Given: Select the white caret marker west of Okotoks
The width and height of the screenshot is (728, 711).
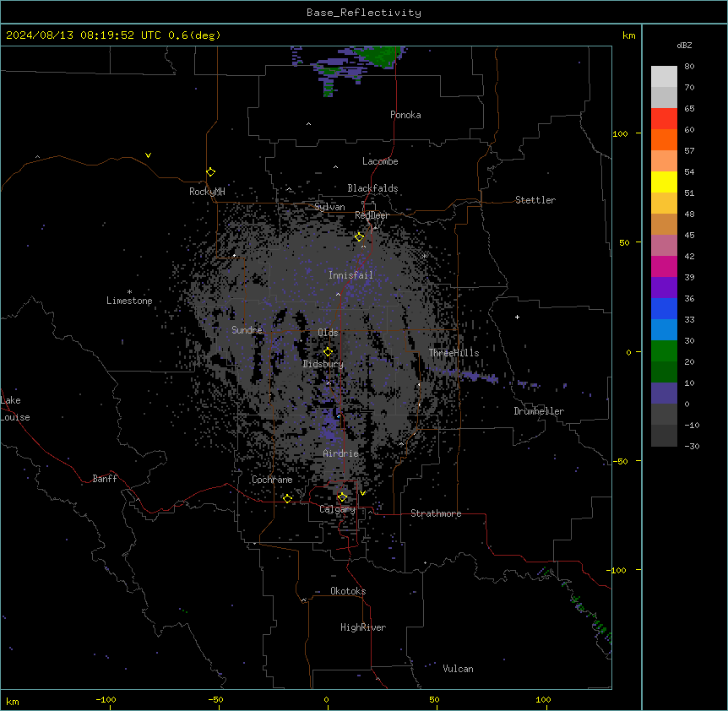Looking at the screenshot, I should pyautogui.click(x=304, y=600).
